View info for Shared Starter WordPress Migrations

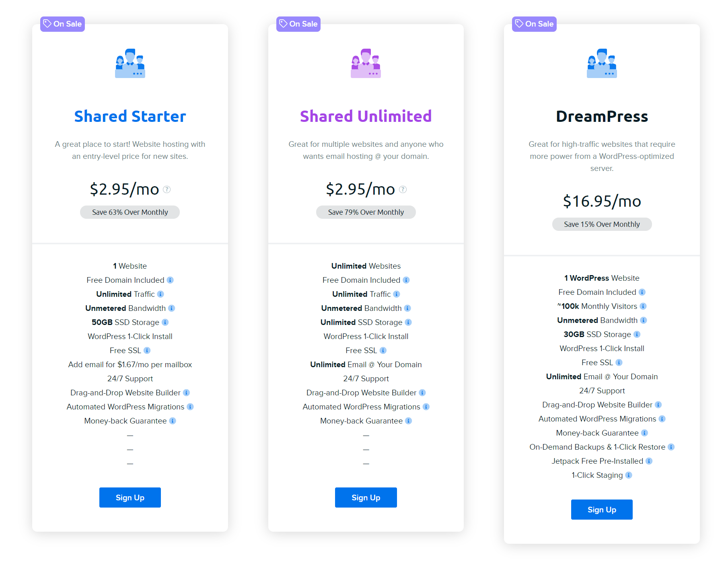click(190, 407)
